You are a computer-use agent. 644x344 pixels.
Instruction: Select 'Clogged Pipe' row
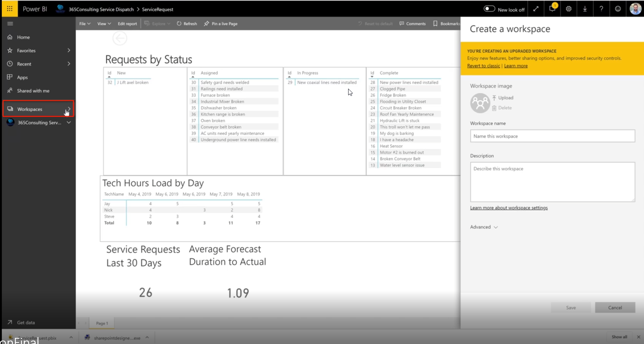click(392, 89)
